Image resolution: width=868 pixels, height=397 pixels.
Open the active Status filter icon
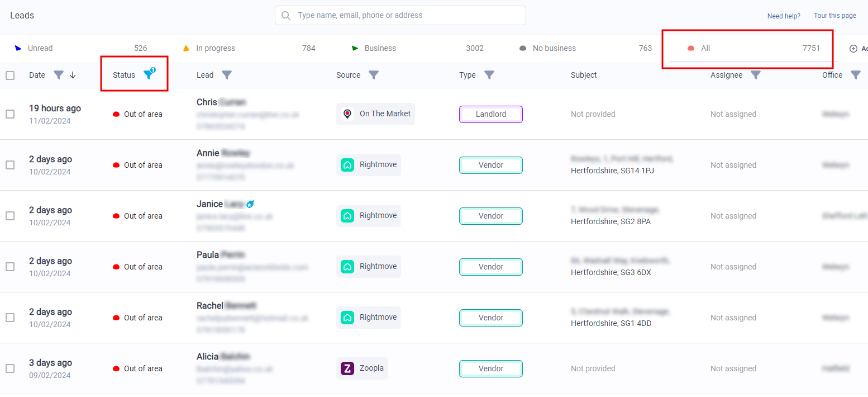[x=148, y=75]
